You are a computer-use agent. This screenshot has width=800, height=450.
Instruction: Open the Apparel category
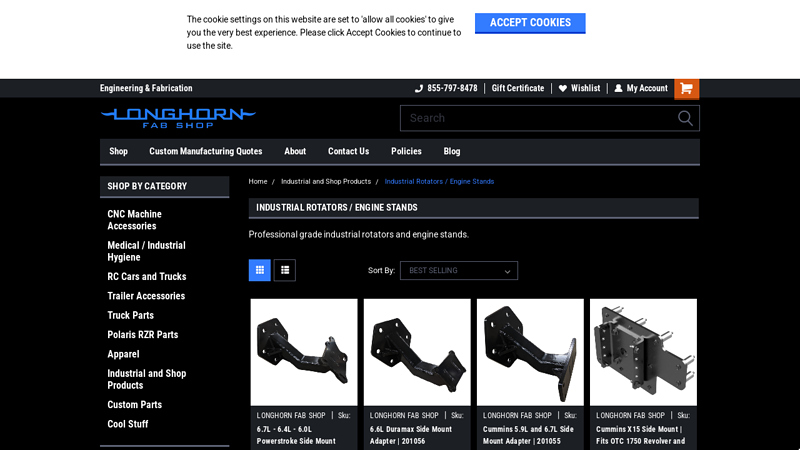click(x=123, y=354)
